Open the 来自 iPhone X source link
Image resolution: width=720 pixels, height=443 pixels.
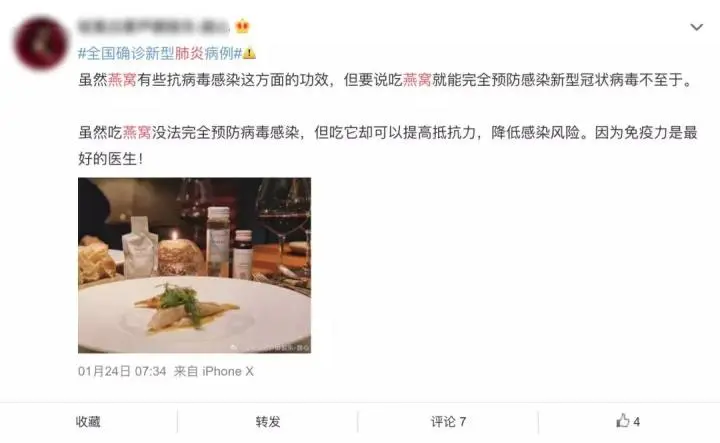[214, 371]
